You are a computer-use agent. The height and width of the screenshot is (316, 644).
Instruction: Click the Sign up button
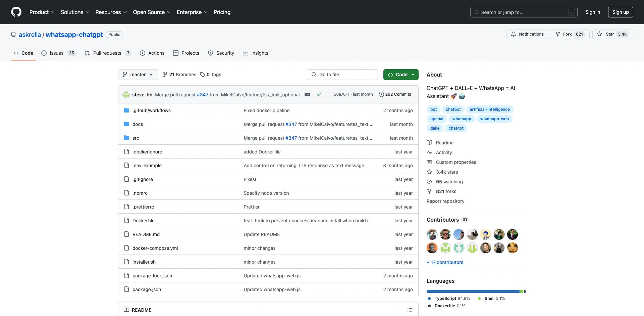tap(621, 12)
